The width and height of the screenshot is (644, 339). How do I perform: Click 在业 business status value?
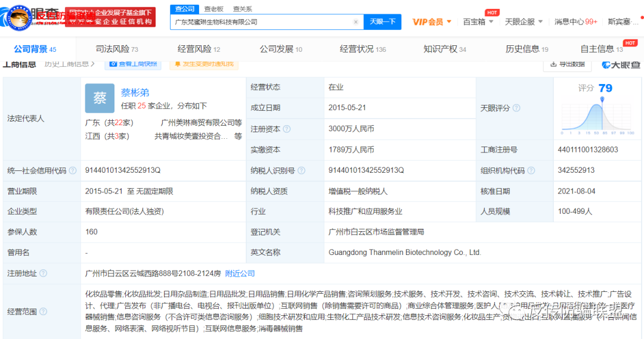click(336, 87)
